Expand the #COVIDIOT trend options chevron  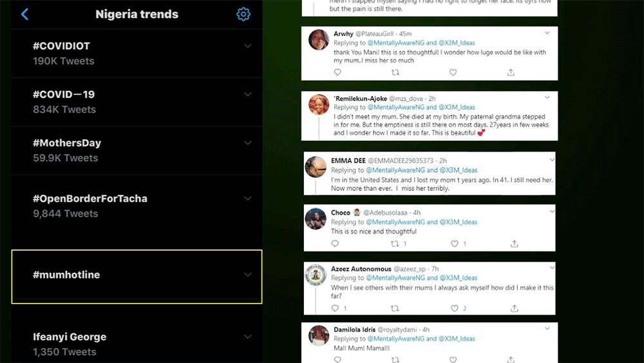point(248,46)
